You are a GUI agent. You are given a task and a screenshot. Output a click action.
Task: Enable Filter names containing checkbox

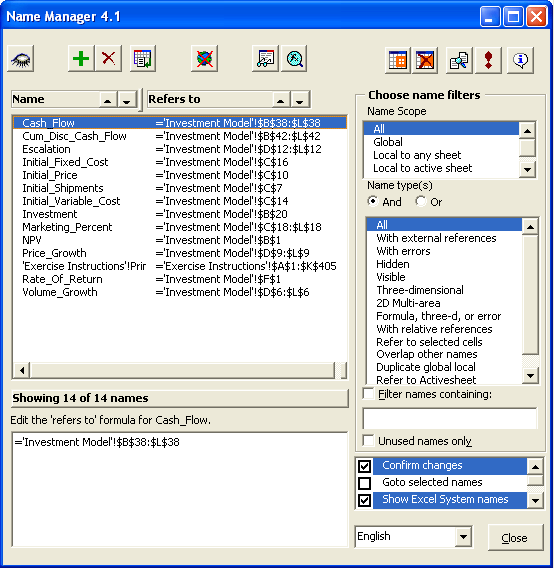[x=368, y=394]
